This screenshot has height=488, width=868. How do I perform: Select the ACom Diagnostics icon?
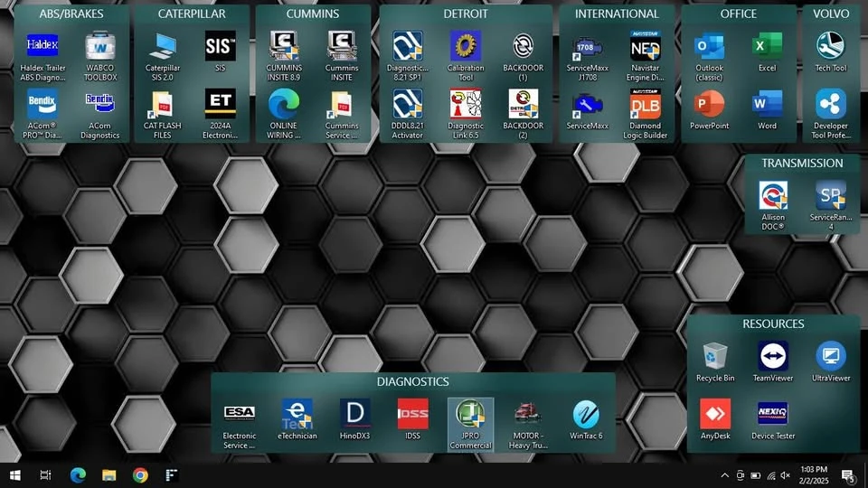[x=100, y=114]
